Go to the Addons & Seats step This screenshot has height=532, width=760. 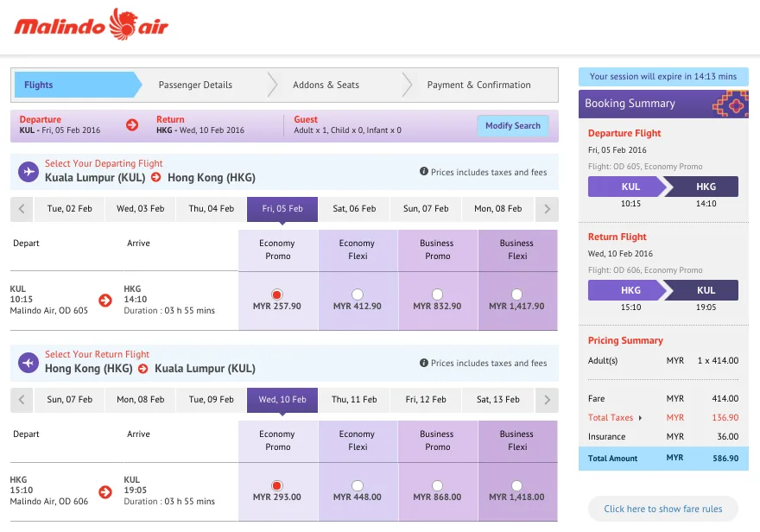[x=326, y=85]
